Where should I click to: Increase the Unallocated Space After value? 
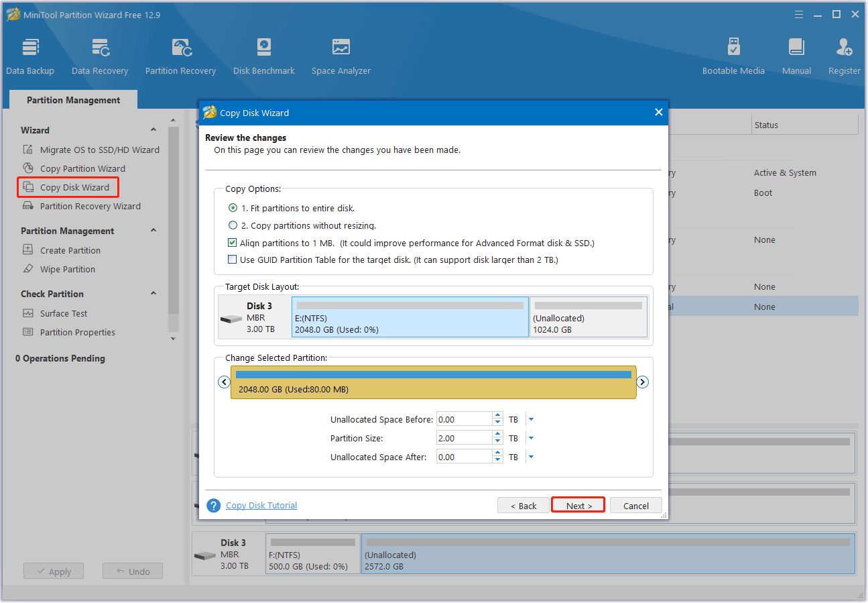point(497,453)
